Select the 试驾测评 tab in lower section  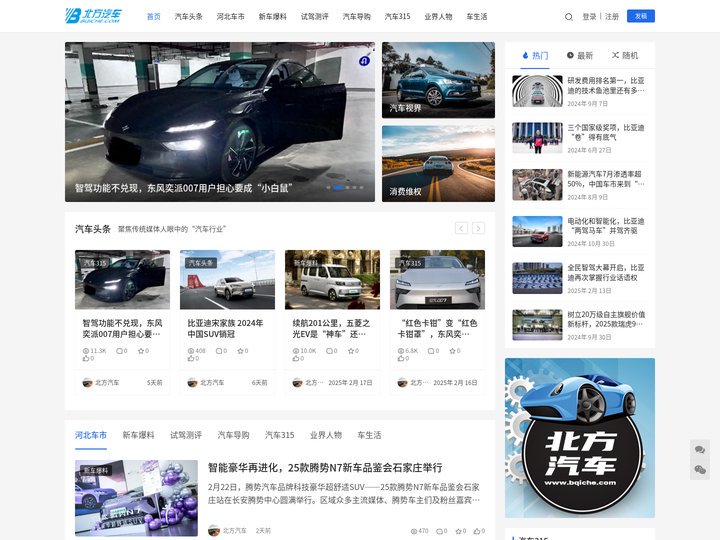click(186, 435)
